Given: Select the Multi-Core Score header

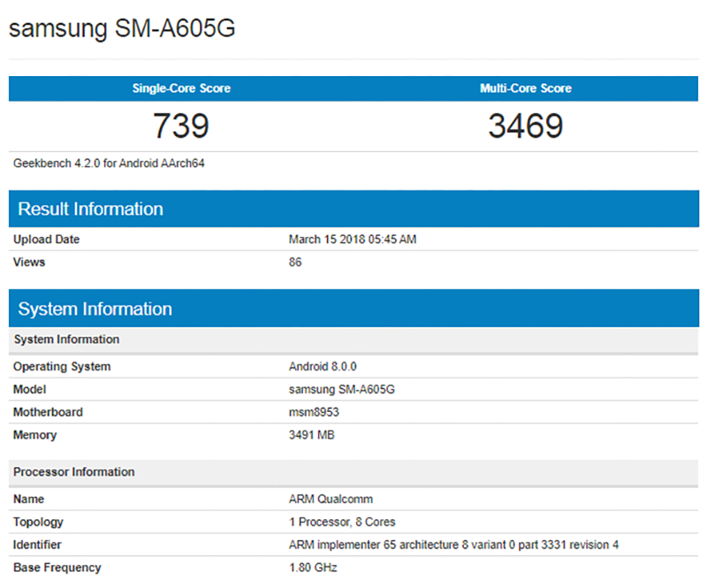Looking at the screenshot, I should click(526, 88).
